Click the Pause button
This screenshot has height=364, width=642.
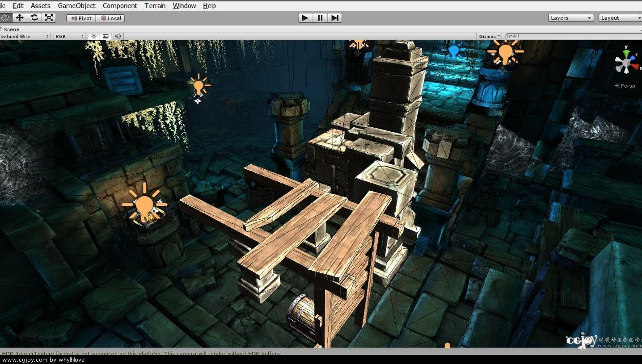click(x=320, y=18)
